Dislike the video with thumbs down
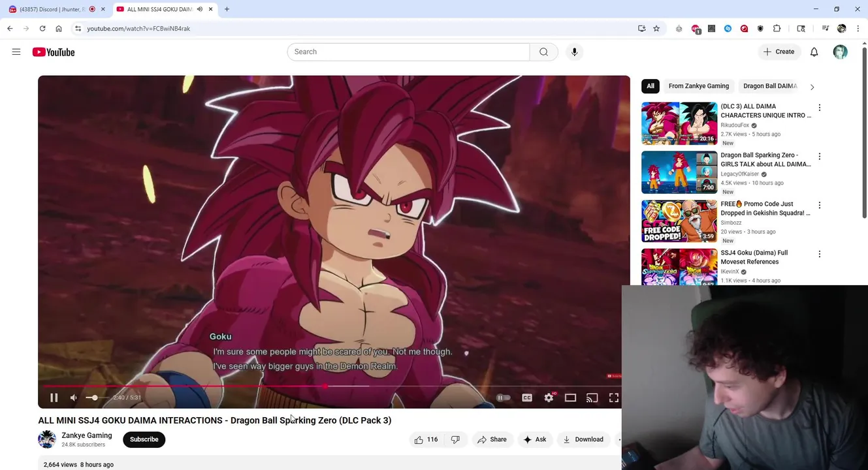 pyautogui.click(x=455, y=439)
